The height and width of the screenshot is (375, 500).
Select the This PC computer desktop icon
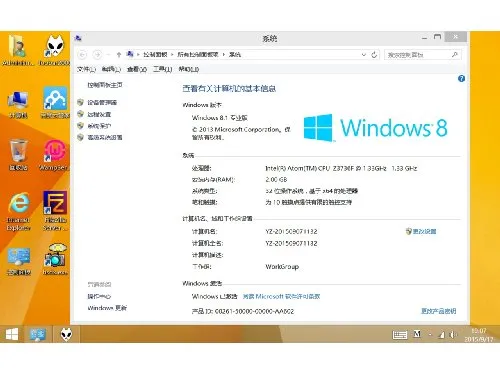18,104
